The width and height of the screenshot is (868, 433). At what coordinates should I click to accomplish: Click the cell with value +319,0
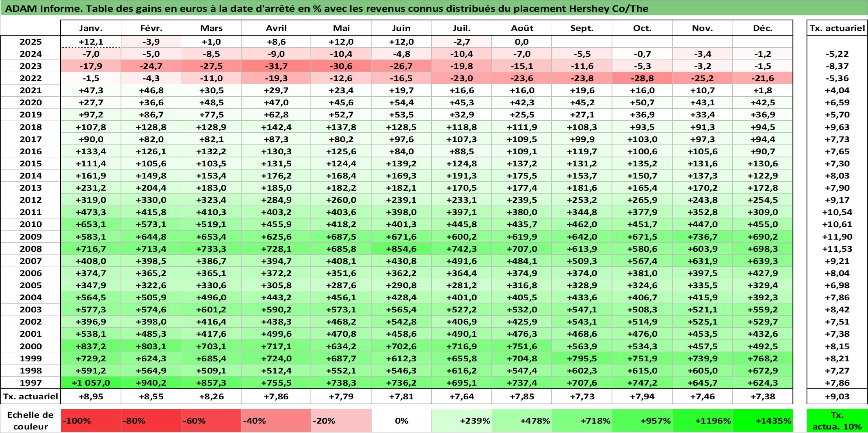point(91,200)
